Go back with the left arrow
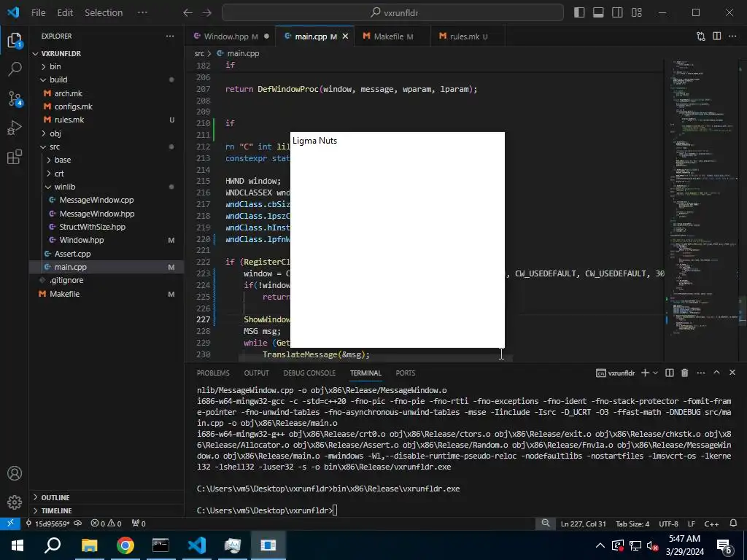Viewport: 747px width, 560px height. coord(187,13)
